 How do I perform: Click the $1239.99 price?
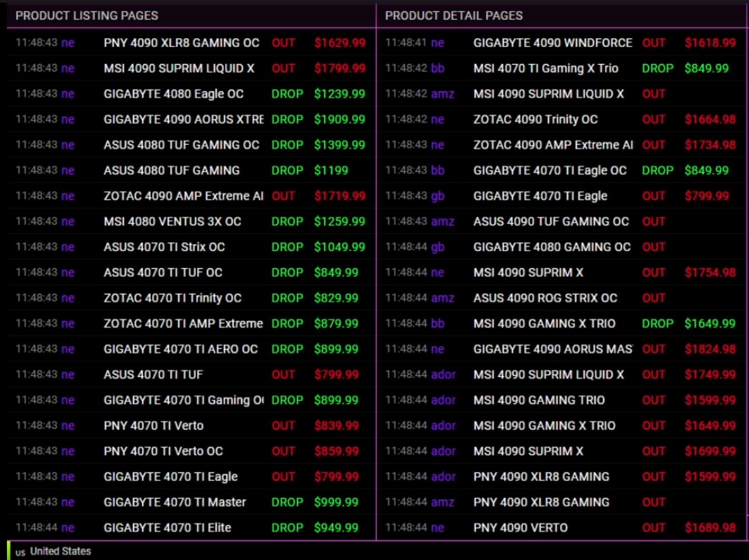coord(339,94)
